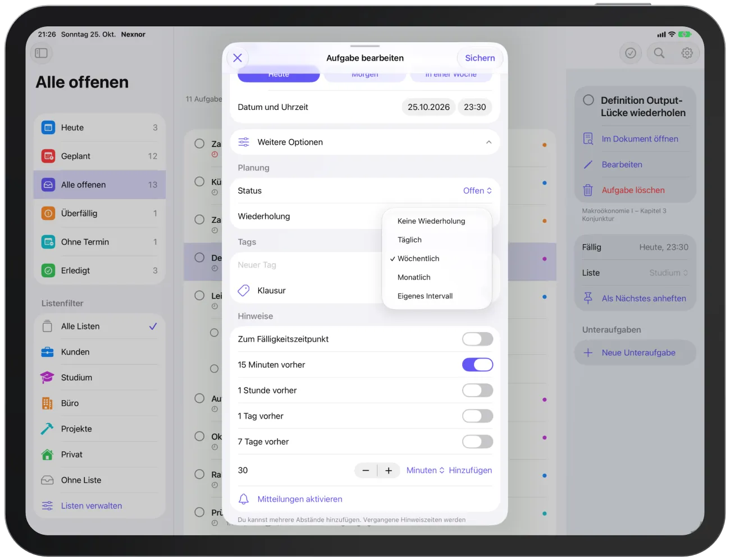The height and width of the screenshot is (560, 730).
Task: Filter by Ohne Liste
Action: click(99, 480)
